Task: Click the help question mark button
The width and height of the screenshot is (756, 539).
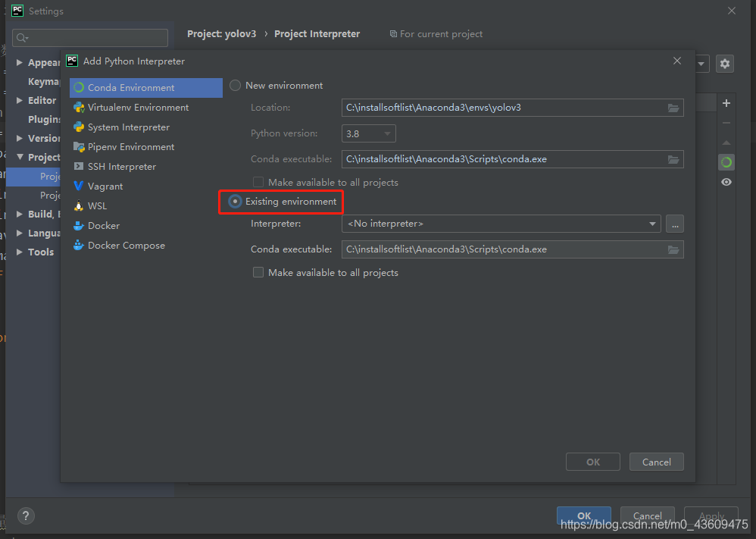Action: tap(26, 515)
